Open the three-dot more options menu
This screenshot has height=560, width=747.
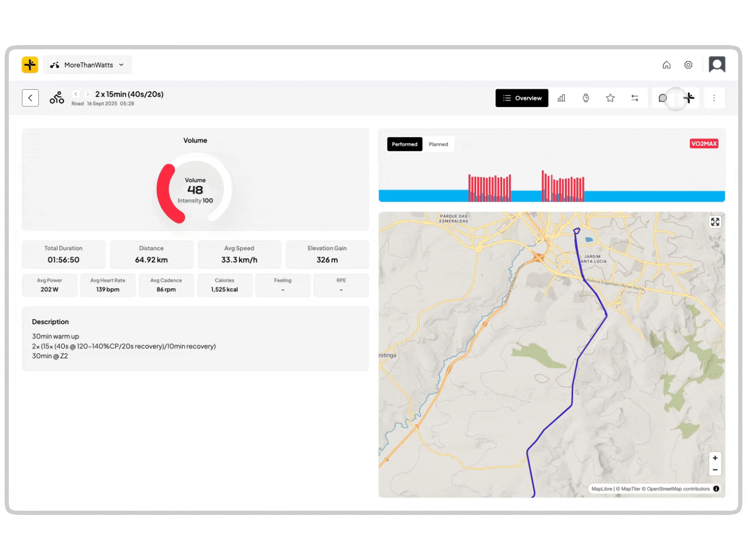click(714, 98)
